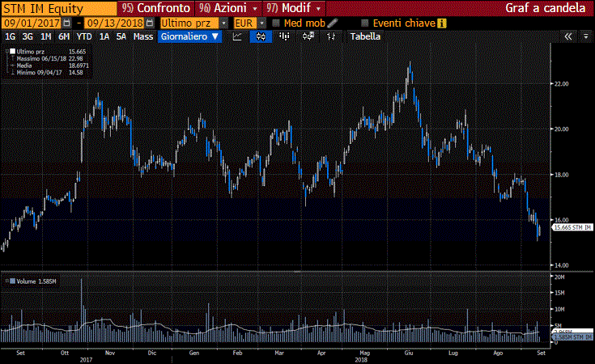Image resolution: width=595 pixels, height=364 pixels.
Task: Select the 1M range
Action: [x=46, y=36]
